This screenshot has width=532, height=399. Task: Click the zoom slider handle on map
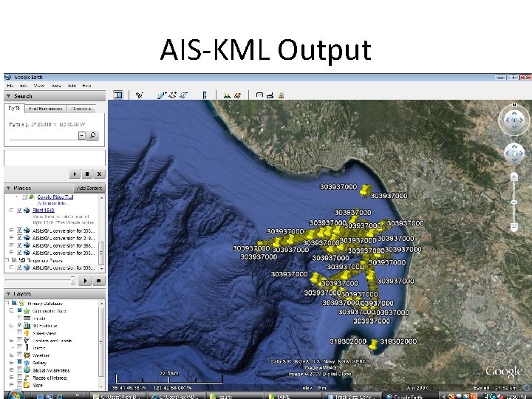tap(514, 202)
